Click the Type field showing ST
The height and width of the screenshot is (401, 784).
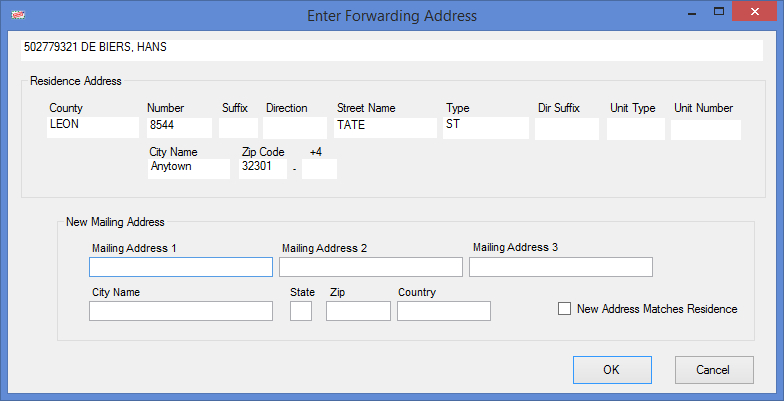[x=486, y=128]
